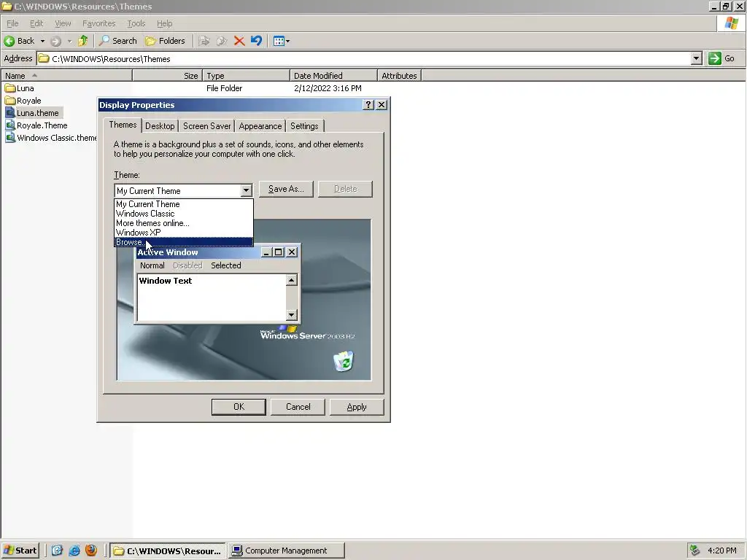Image resolution: width=747 pixels, height=560 pixels.
Task: Launch Internet Explorer from quick launch
Action: [x=74, y=551]
